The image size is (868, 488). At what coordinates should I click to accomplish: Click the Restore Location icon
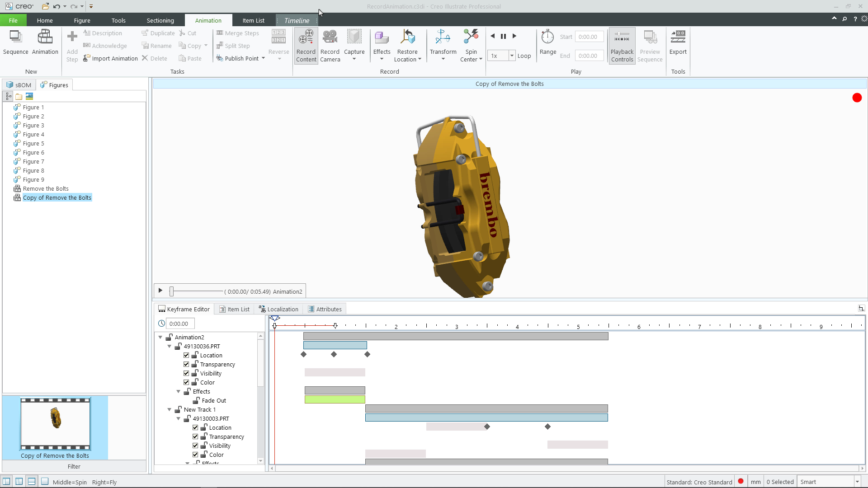click(407, 37)
